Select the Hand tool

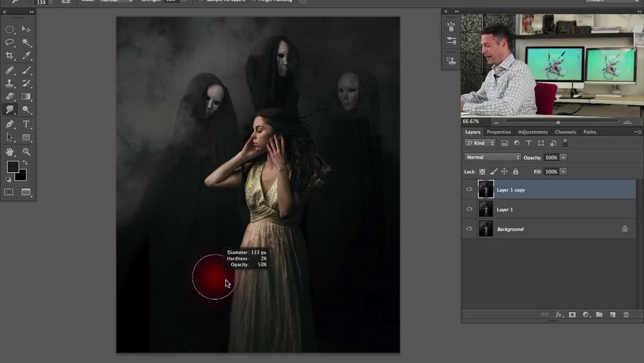pyautogui.click(x=10, y=152)
